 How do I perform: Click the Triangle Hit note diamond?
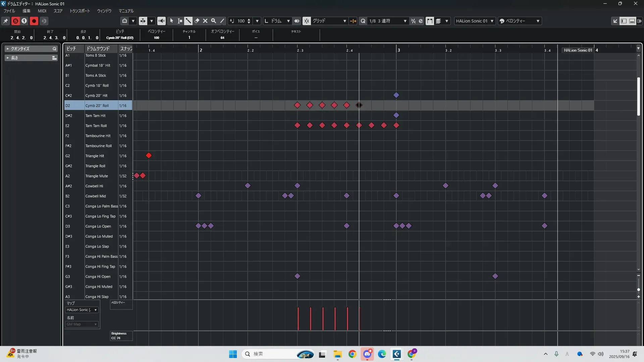[x=149, y=156]
